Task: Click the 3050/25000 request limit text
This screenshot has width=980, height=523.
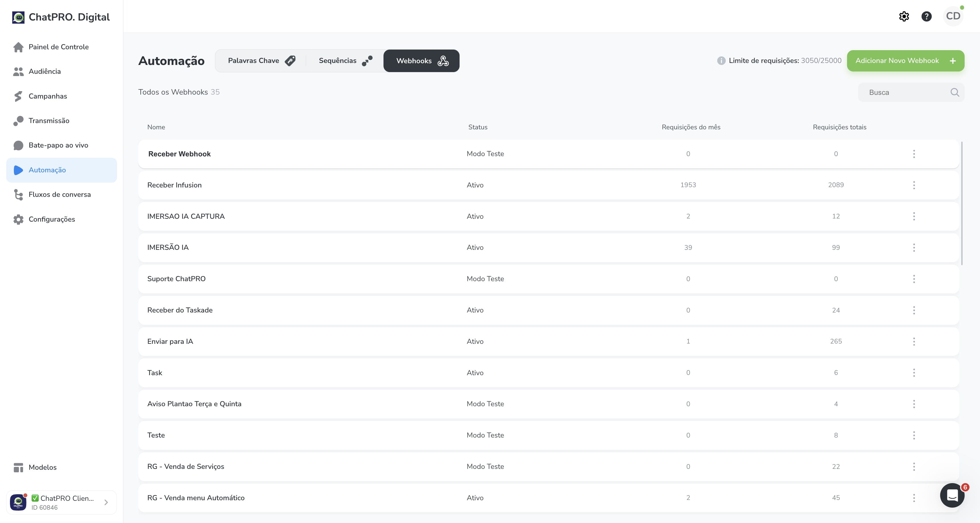Action: click(x=821, y=61)
